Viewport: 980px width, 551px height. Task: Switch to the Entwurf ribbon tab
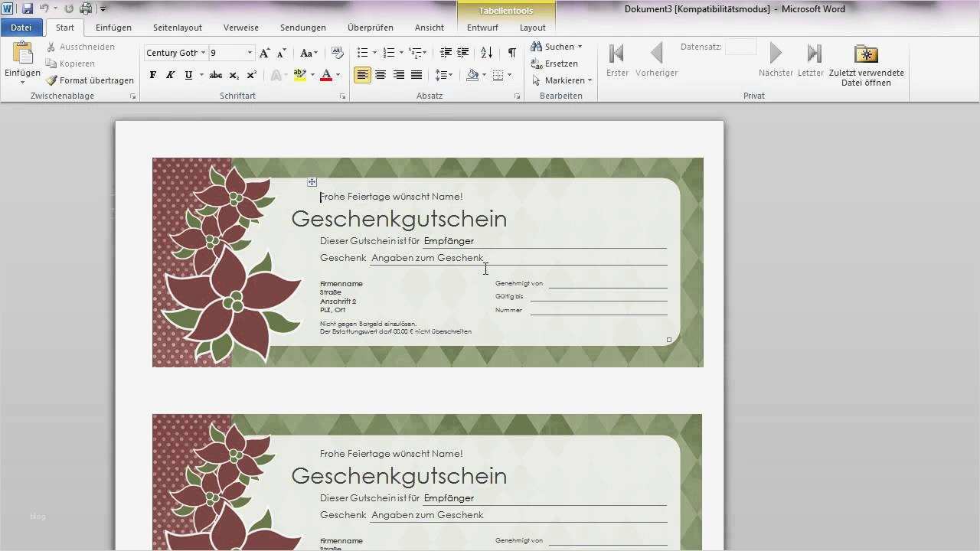tap(482, 27)
